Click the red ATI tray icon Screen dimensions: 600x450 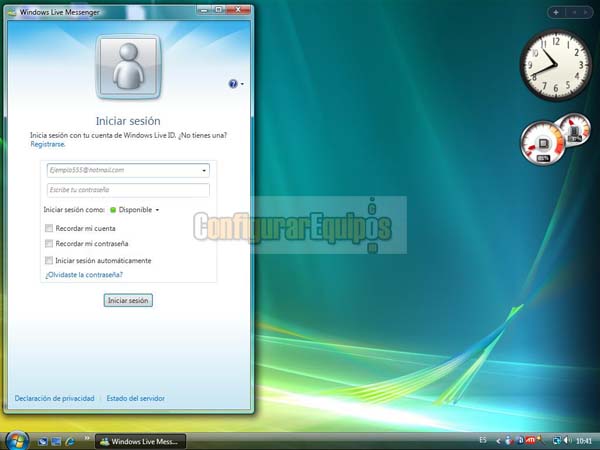[x=530, y=440]
